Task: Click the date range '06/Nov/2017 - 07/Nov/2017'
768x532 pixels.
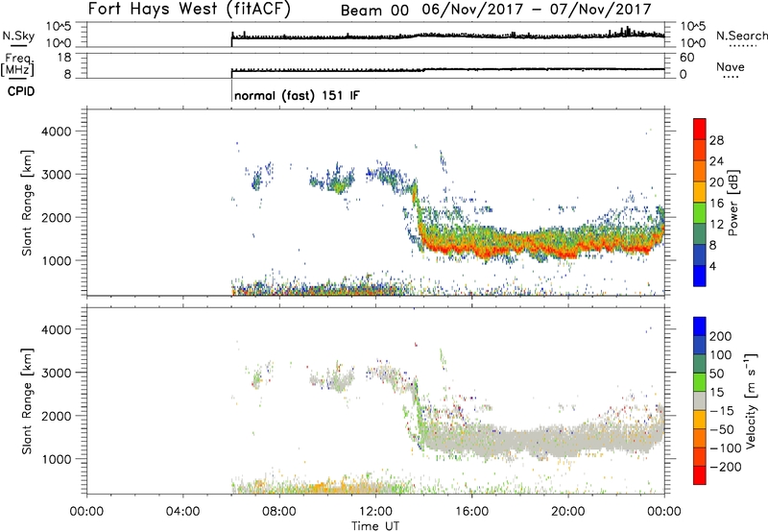Action: tap(537, 10)
